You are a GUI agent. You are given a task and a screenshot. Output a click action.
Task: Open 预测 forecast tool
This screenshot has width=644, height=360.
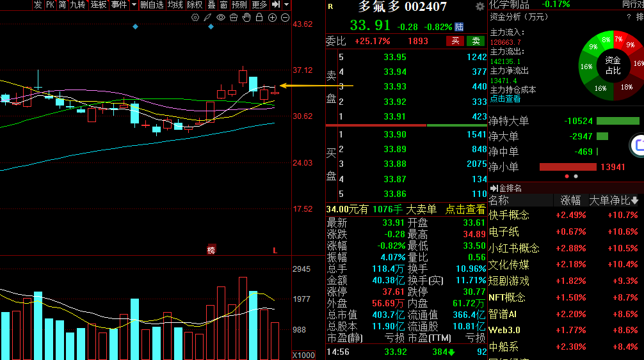click(x=239, y=4)
